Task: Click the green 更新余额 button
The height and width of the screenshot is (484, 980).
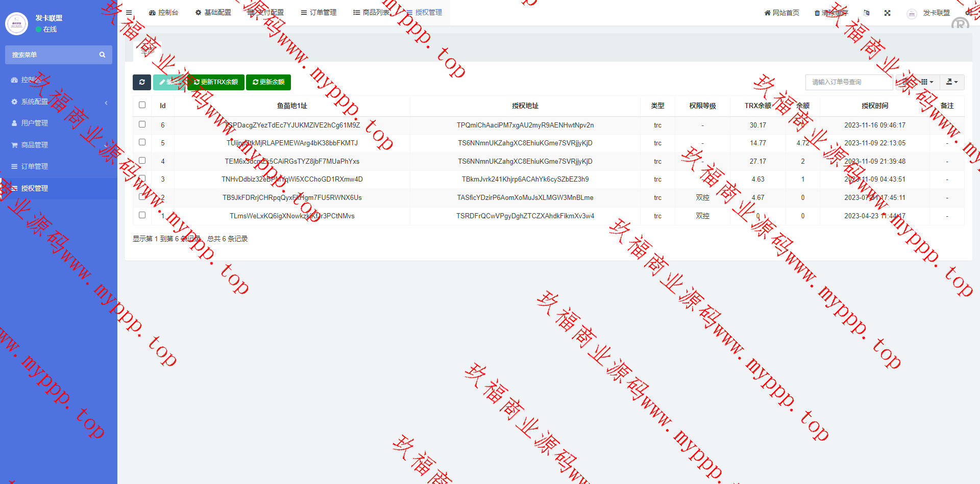Action: pyautogui.click(x=268, y=82)
